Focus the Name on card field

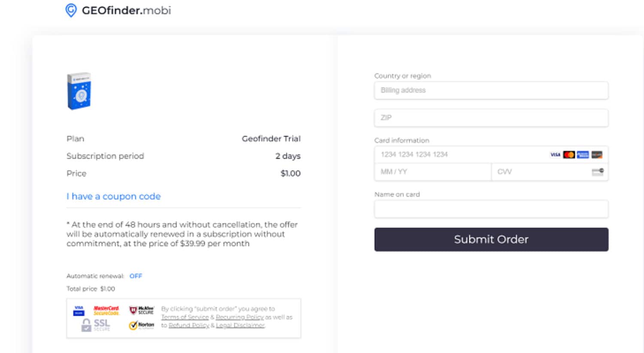point(491,209)
